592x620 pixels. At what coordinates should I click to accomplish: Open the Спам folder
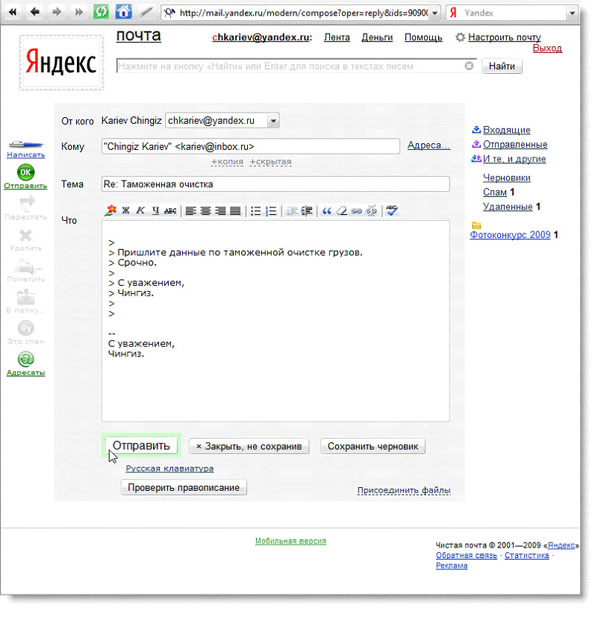[x=495, y=192]
